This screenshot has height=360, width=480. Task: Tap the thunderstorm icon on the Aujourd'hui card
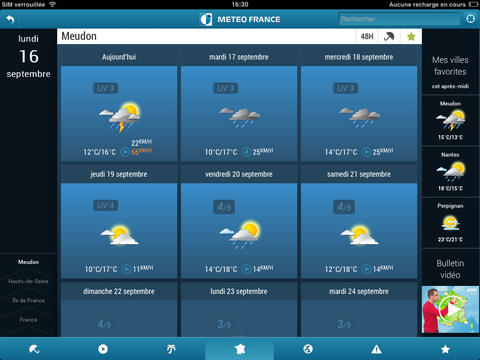coord(120,117)
